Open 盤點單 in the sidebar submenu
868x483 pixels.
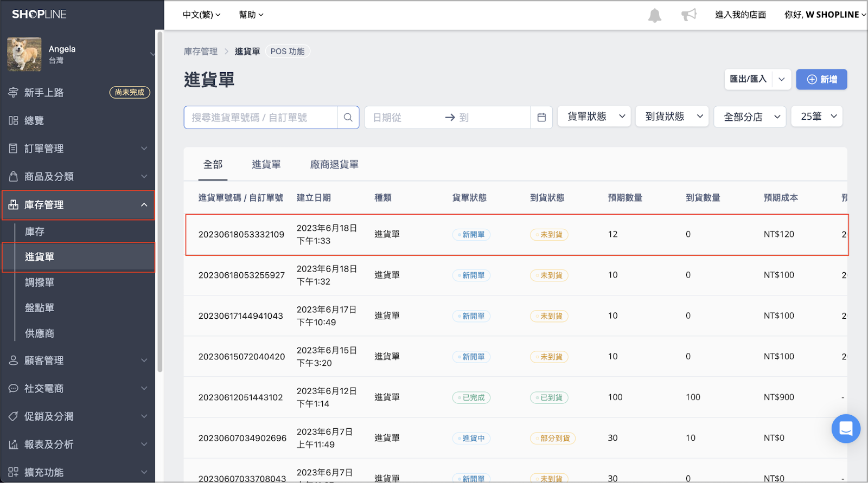(40, 308)
